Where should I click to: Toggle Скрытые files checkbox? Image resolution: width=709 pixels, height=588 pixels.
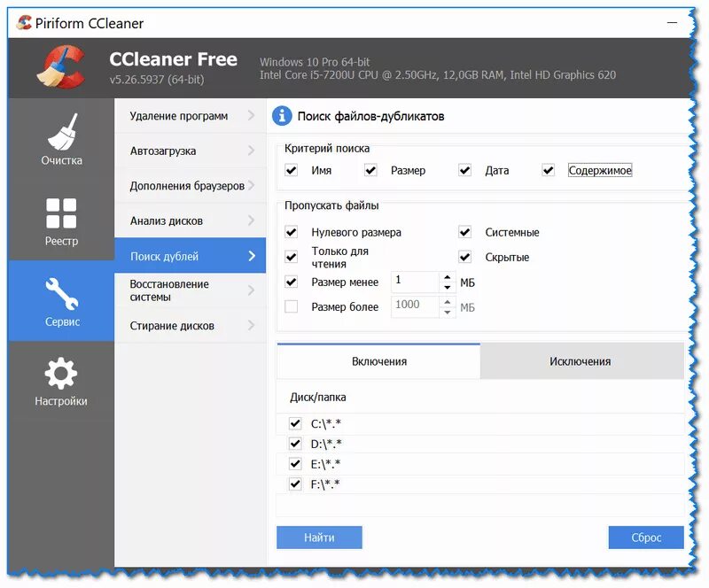pyautogui.click(x=464, y=257)
